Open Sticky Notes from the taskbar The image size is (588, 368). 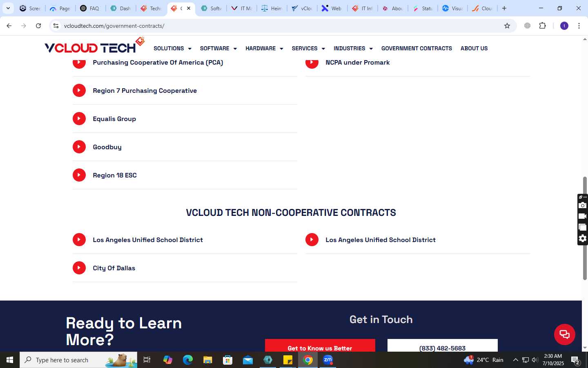[x=288, y=360]
